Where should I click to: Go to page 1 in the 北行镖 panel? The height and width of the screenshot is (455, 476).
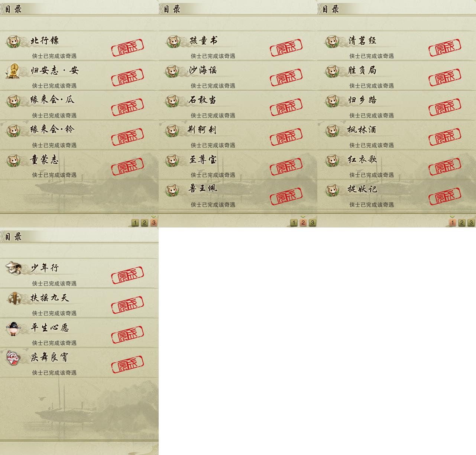pyautogui.click(x=135, y=223)
